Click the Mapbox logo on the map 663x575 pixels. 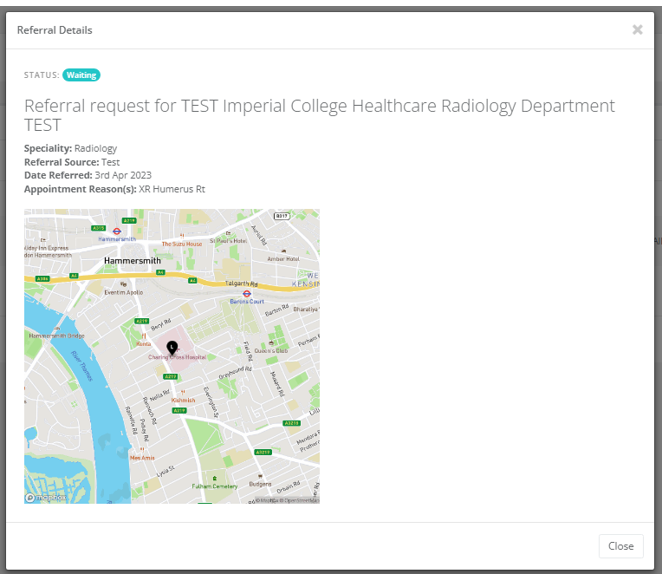[45, 498]
